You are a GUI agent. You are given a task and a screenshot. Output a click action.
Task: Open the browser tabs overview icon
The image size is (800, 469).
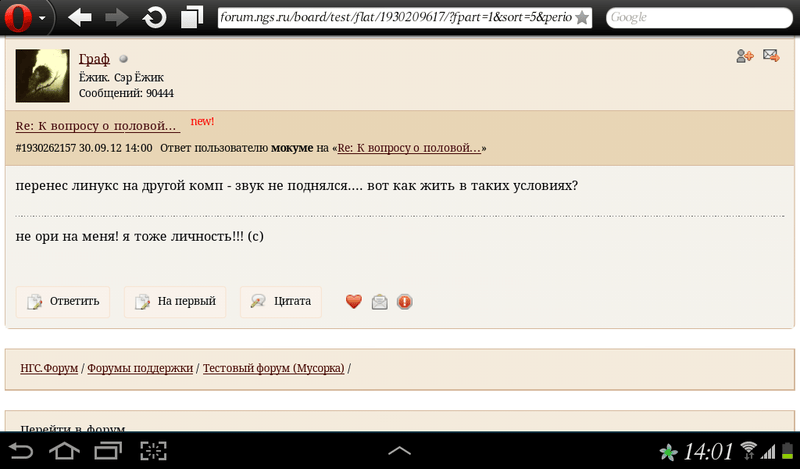pyautogui.click(x=192, y=17)
